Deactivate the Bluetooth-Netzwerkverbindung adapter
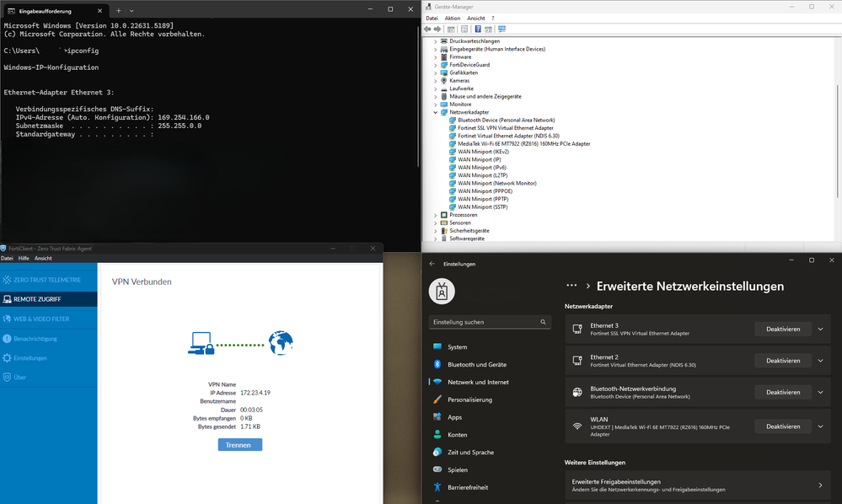This screenshot has height=504, width=842. tap(782, 393)
